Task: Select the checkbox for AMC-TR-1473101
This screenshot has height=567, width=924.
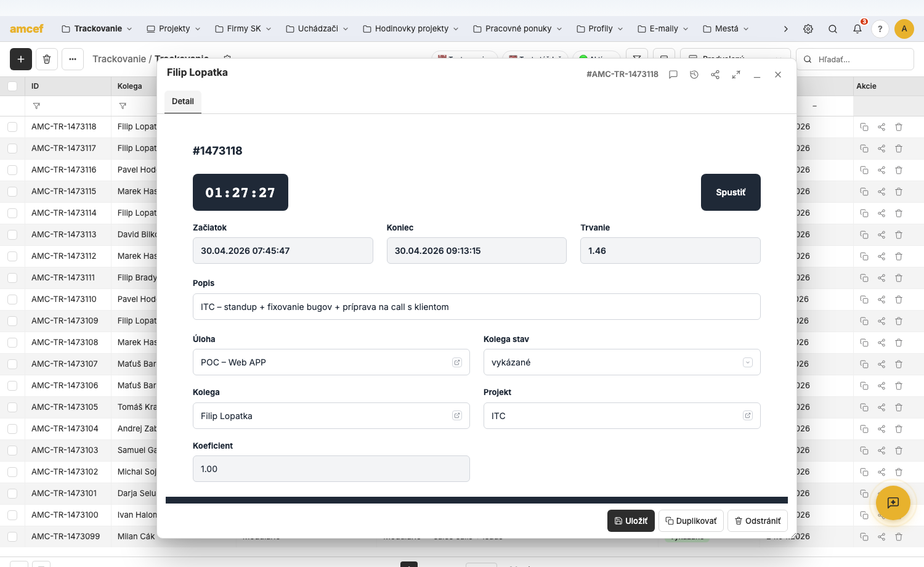Action: (x=12, y=494)
